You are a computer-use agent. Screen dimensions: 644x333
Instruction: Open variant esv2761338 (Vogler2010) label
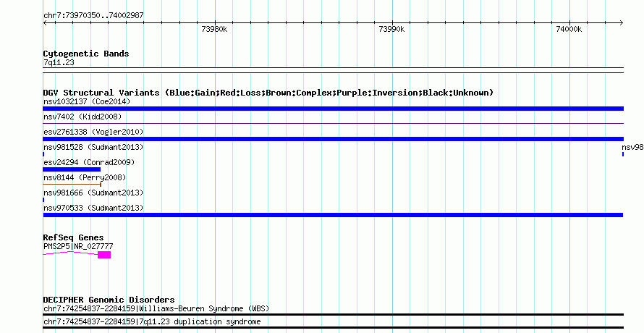[93, 132]
